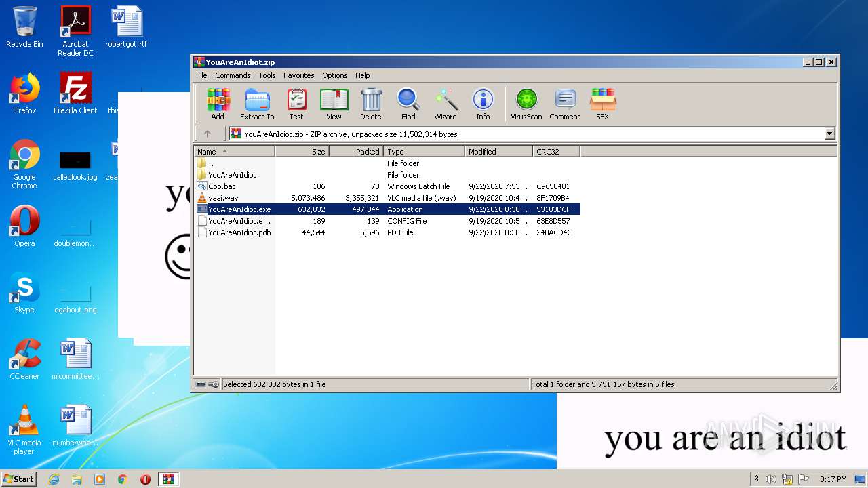This screenshot has height=488, width=868.
Task: Click CRC32 value 53183DCF
Action: (553, 209)
